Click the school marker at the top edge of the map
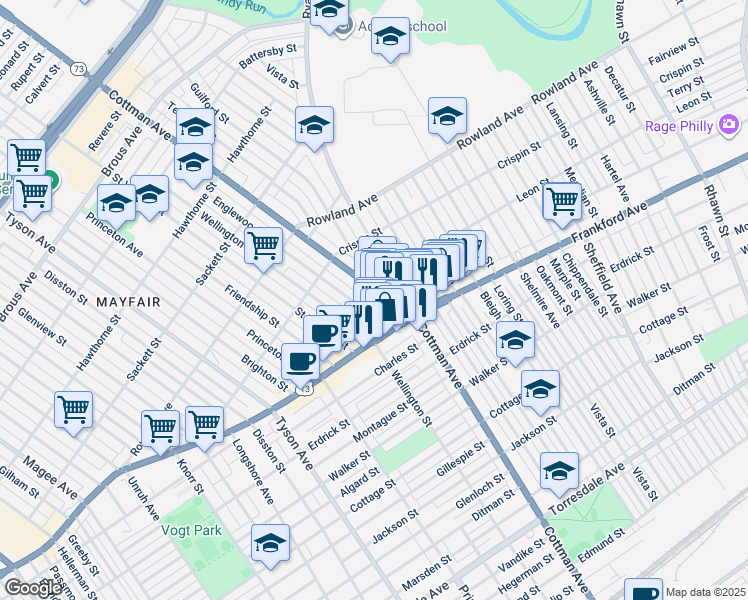This screenshot has height=600, width=748. point(329,14)
